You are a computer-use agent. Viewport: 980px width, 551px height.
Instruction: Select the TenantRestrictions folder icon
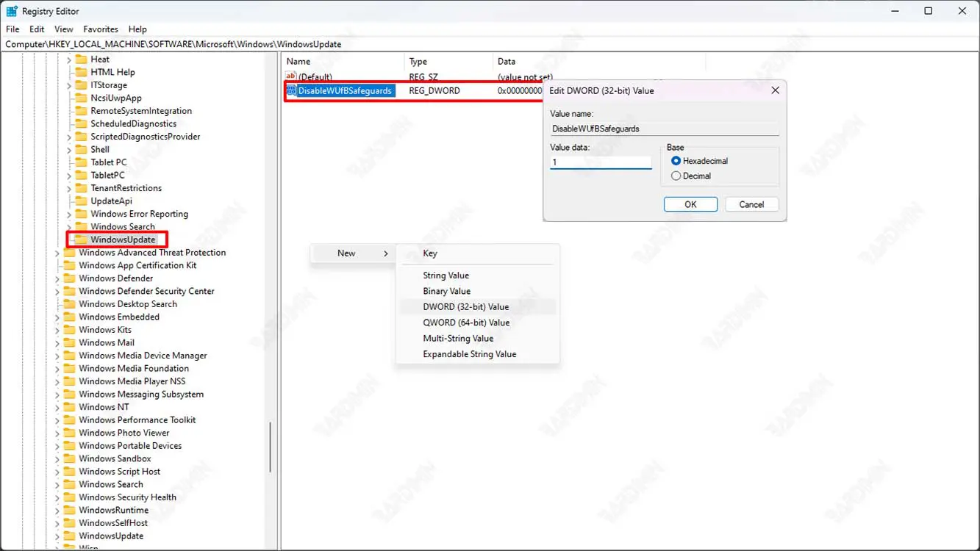81,188
